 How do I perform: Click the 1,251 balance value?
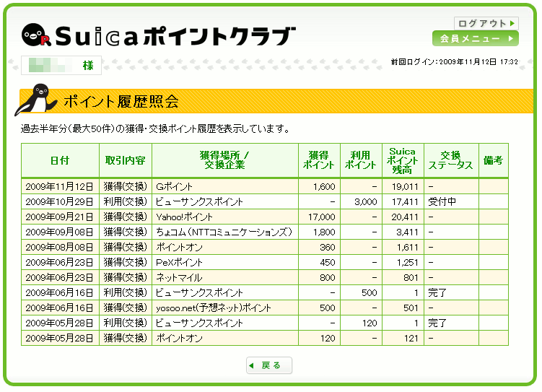coord(408,263)
